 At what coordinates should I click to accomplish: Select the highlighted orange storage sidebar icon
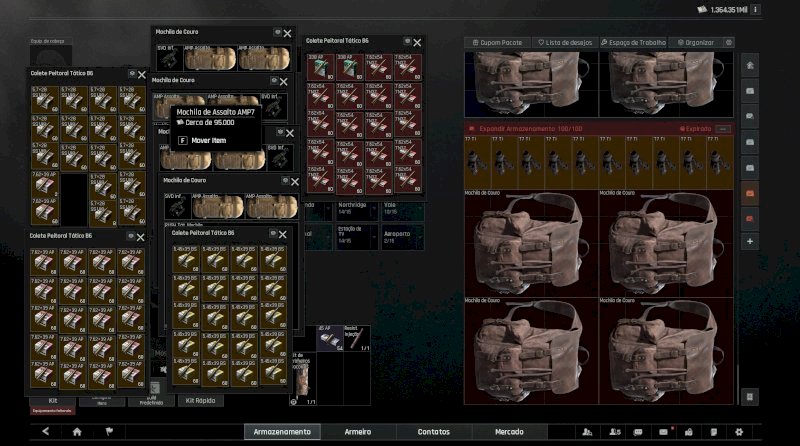click(x=750, y=191)
